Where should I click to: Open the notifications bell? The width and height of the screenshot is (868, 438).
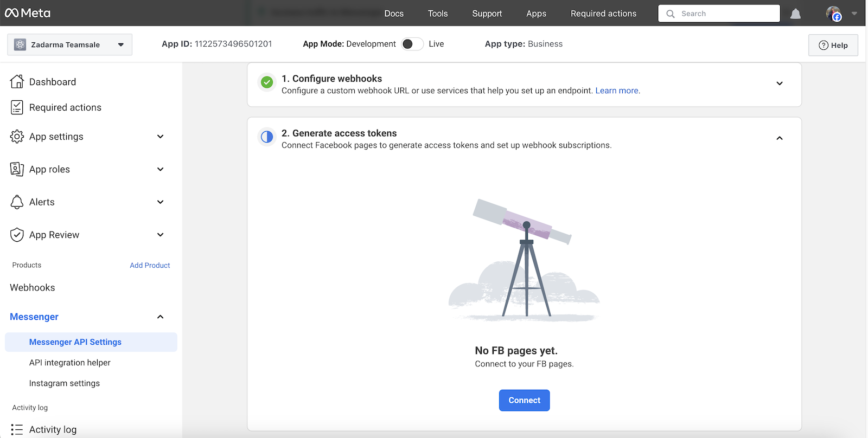tap(795, 14)
